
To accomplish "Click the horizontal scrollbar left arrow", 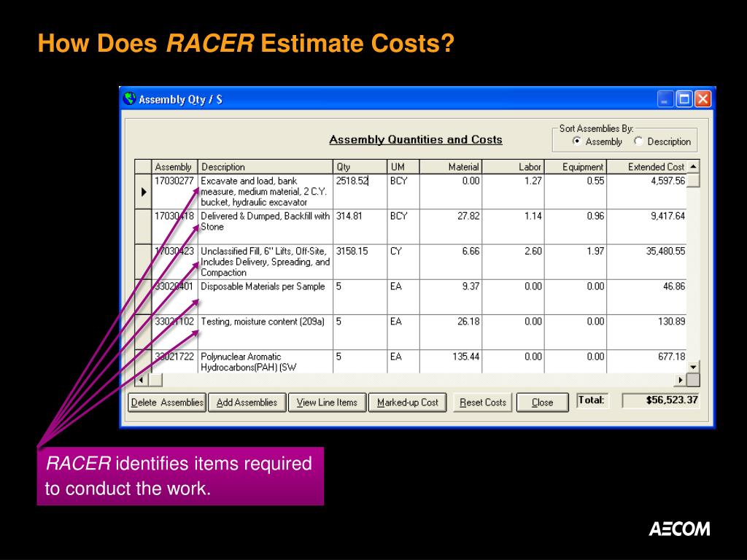I will 141,380.
